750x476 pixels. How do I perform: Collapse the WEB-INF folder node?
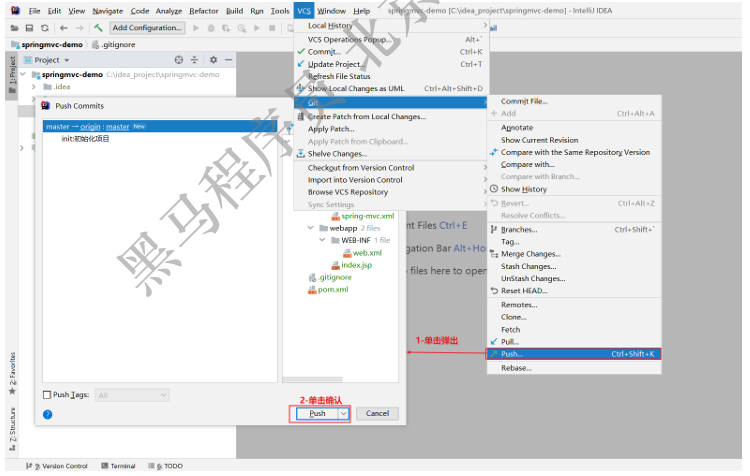point(322,240)
